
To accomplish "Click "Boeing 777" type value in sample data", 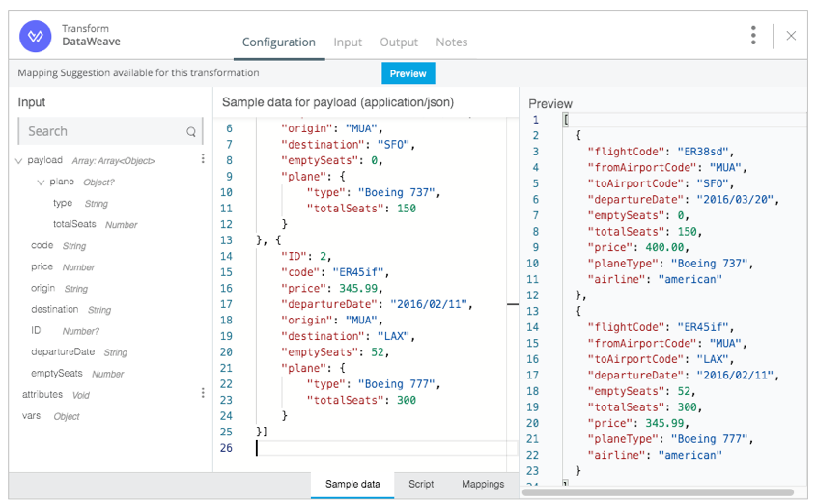I will point(396,384).
